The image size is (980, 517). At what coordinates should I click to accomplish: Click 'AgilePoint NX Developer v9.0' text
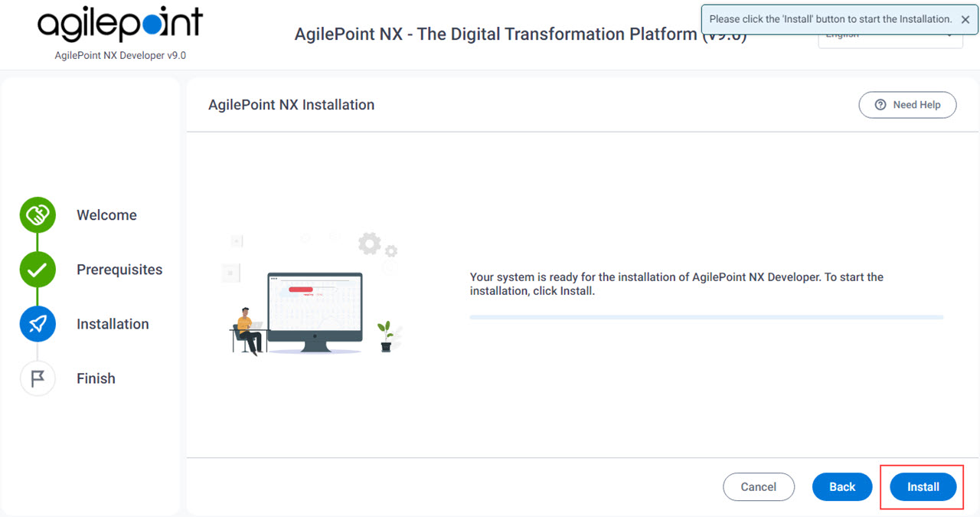click(x=120, y=55)
